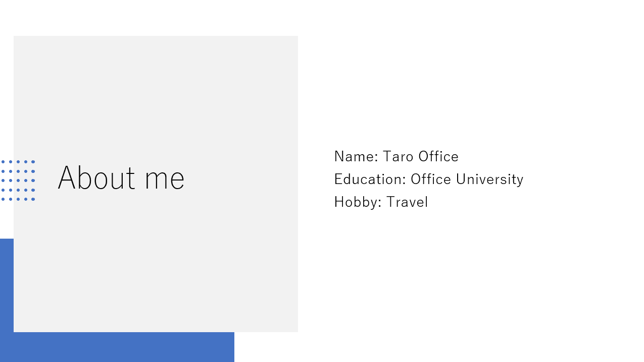Select the "About me" title text
The image size is (644, 362).
(121, 178)
